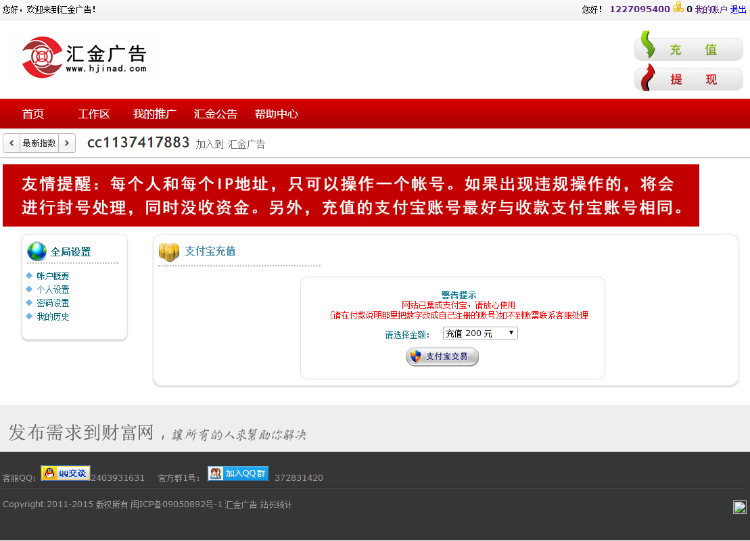The height and width of the screenshot is (541, 750).
Task: Open the 汇金公告 menu item
Action: point(215,114)
